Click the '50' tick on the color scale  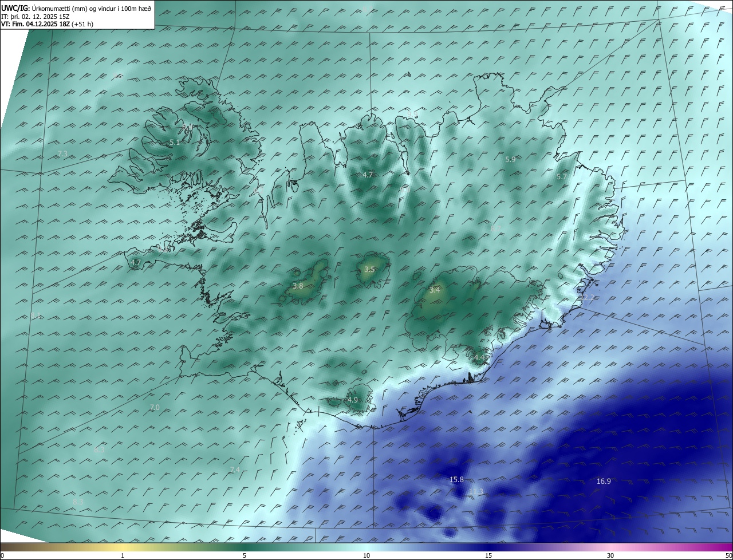[x=728, y=555]
